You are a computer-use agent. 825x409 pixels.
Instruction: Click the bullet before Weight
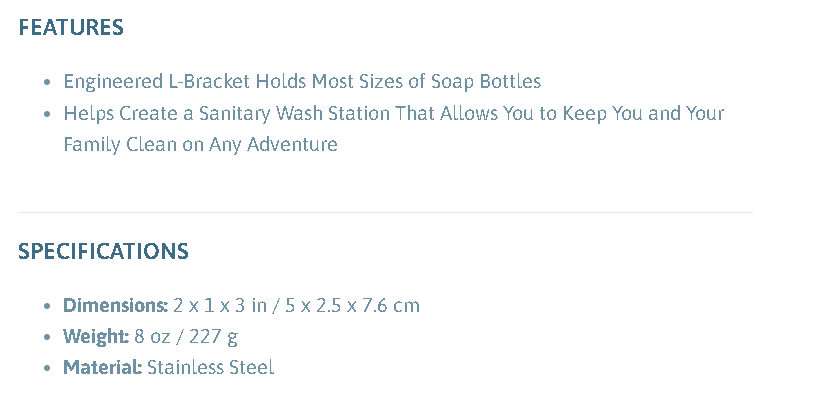pyautogui.click(x=47, y=336)
